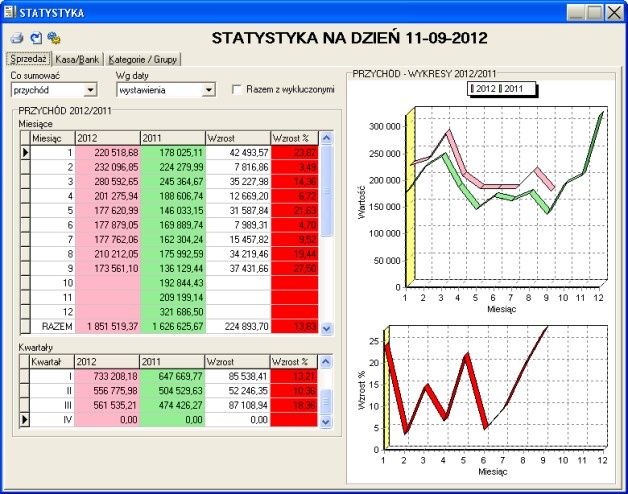Image resolution: width=628 pixels, height=494 pixels.
Task: Click the cell 35 227,98
Action: 238,181
